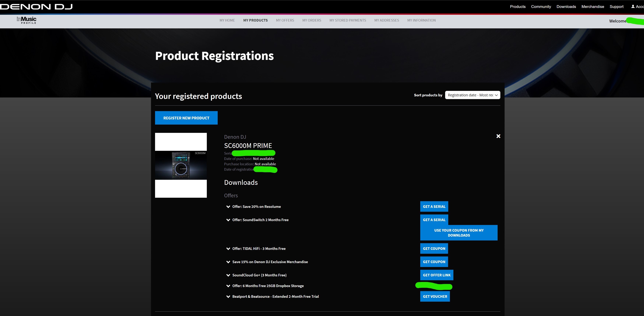Expand the Beatport & Beatsource trial offer
This screenshot has height=316, width=644.
228,297
